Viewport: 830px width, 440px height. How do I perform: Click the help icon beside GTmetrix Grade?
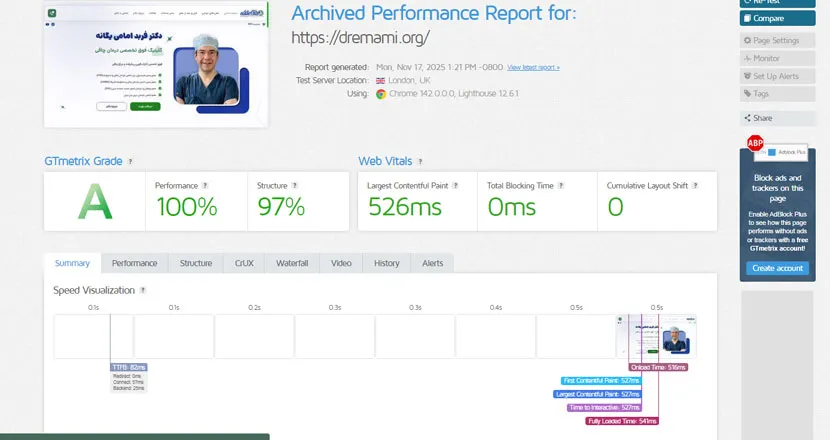click(x=130, y=161)
